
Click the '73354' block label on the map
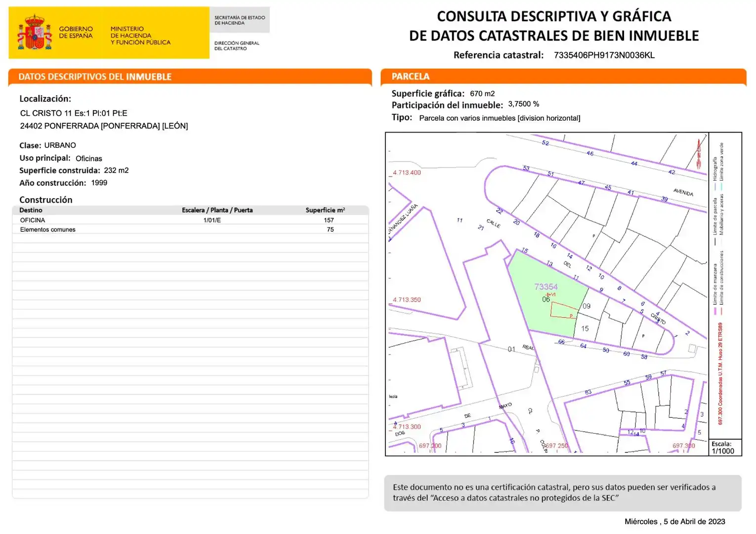546,287
